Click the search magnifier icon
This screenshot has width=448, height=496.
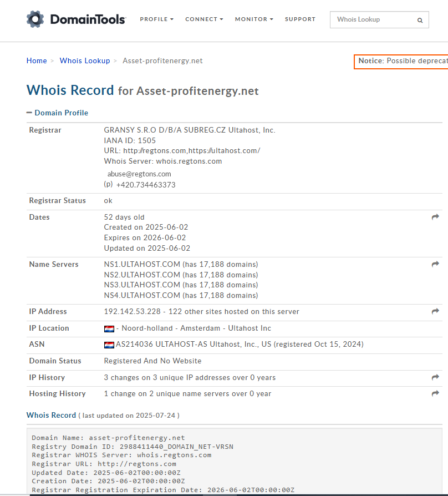(420, 20)
